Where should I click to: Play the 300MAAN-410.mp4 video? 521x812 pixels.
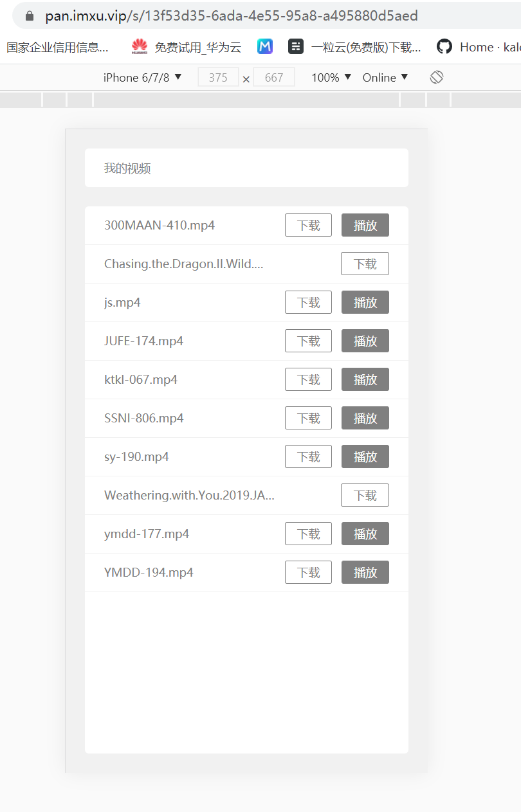coord(365,225)
